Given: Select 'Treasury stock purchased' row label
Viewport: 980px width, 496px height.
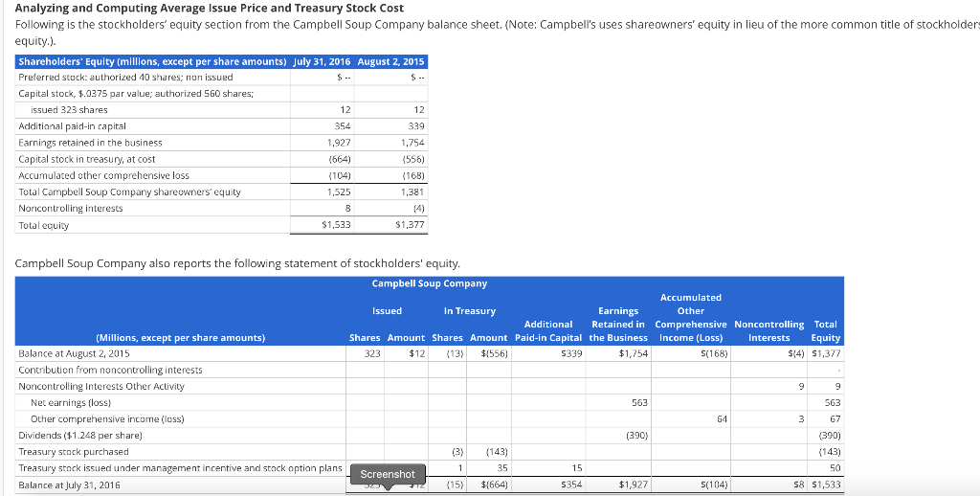Looking at the screenshot, I should pyautogui.click(x=73, y=451).
